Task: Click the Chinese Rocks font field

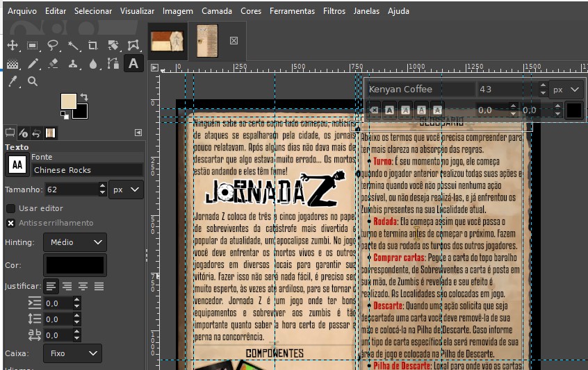Action: pos(87,170)
